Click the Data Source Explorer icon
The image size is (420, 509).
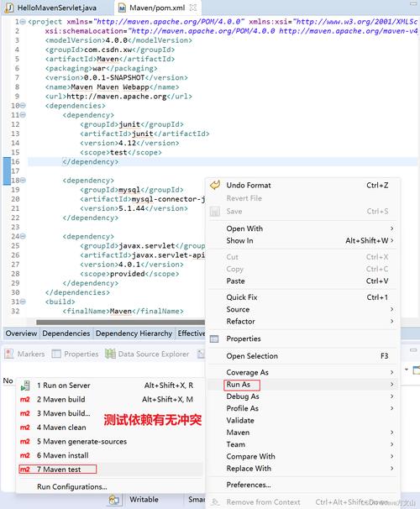tap(110, 354)
